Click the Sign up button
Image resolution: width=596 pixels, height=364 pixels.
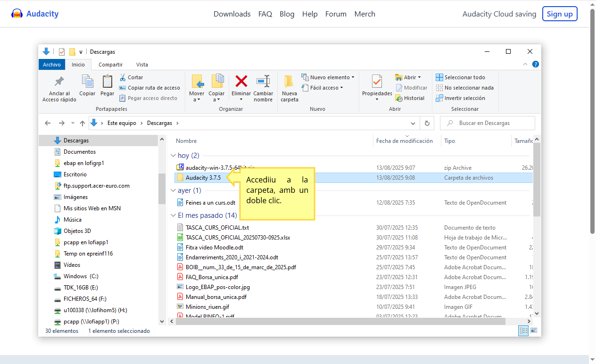coord(560,14)
